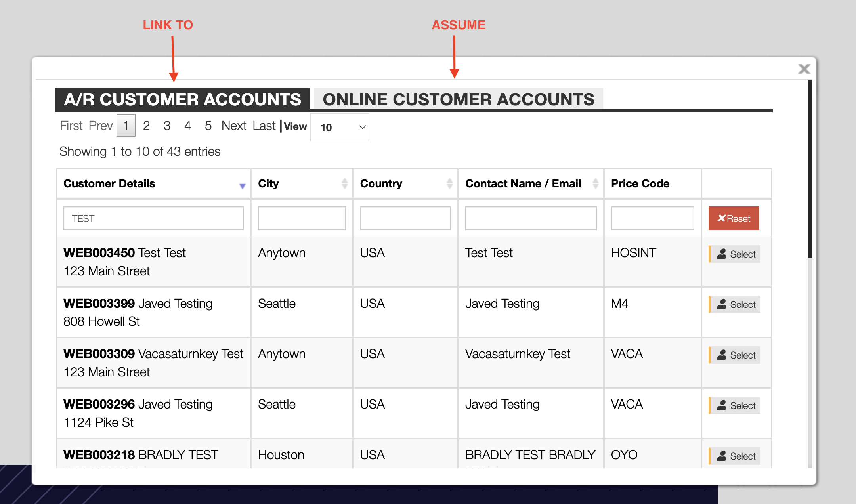
Task: Click the Next page link
Action: click(x=234, y=126)
